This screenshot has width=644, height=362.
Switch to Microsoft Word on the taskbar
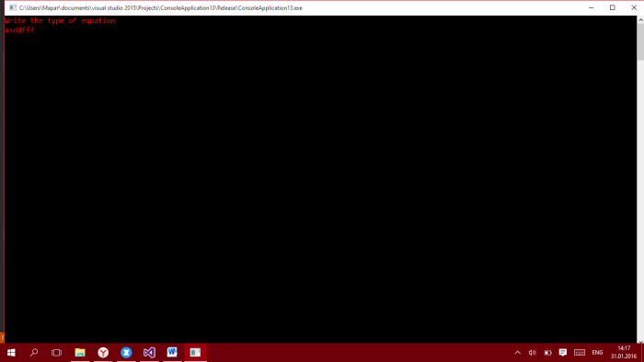(172, 353)
